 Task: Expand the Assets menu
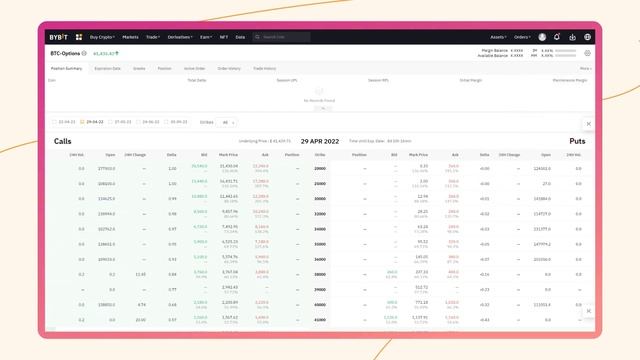[498, 37]
